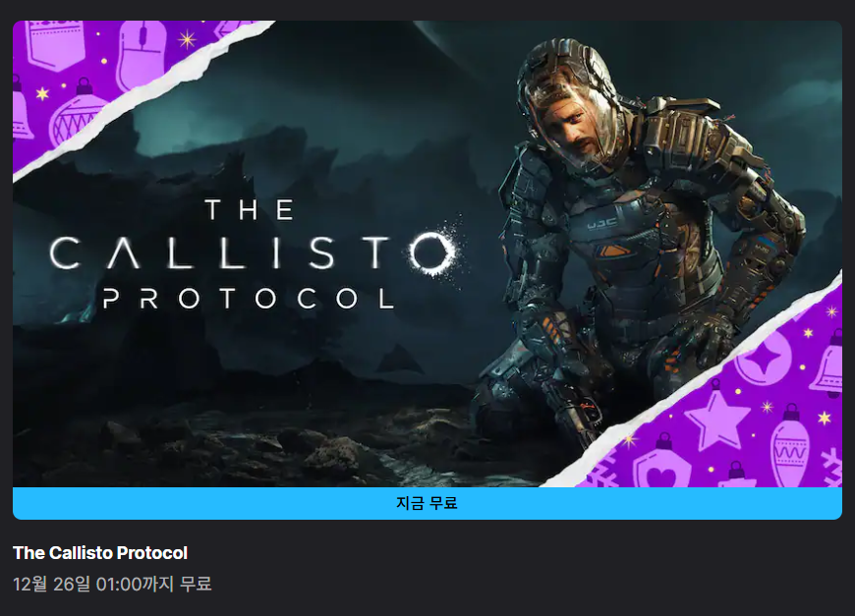Click the '지금 무료' blue banner
855x616 pixels.
tap(427, 503)
